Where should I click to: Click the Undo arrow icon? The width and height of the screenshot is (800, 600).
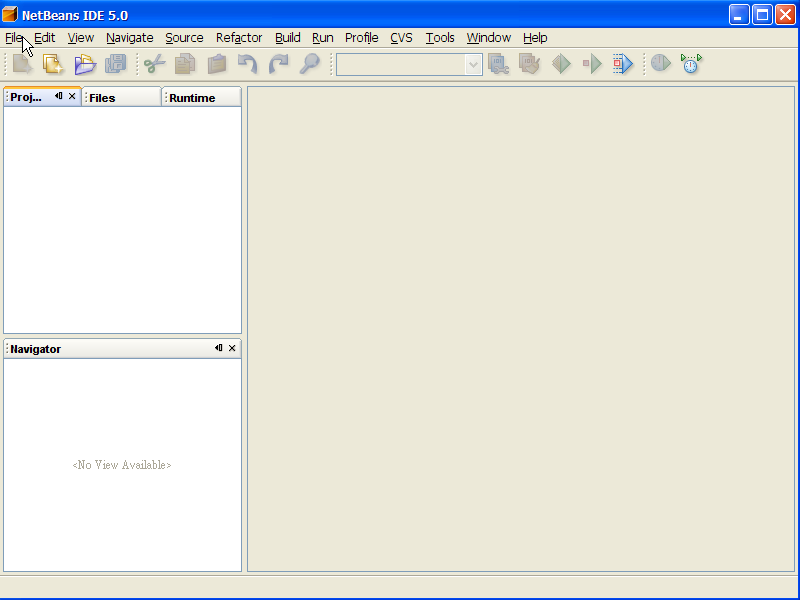coord(247,64)
